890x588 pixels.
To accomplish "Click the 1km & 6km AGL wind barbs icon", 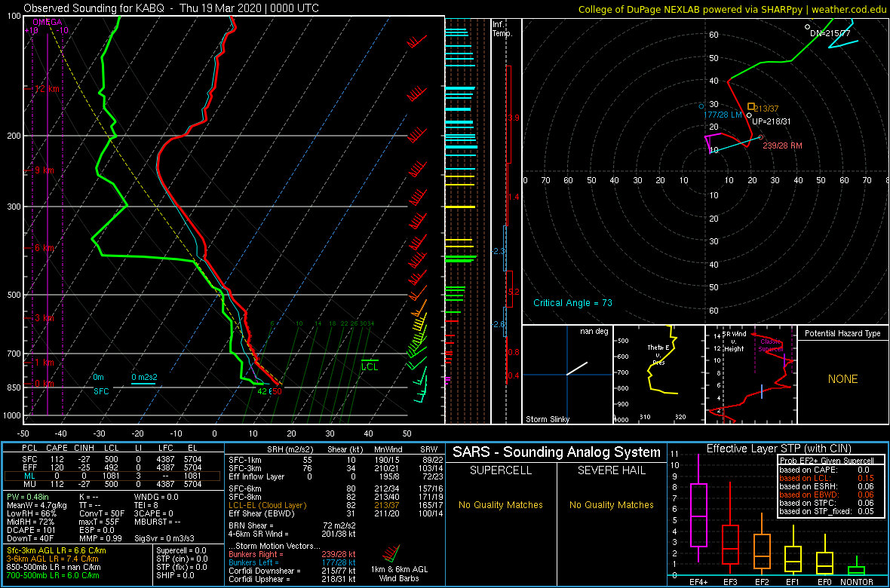I will point(391,554).
